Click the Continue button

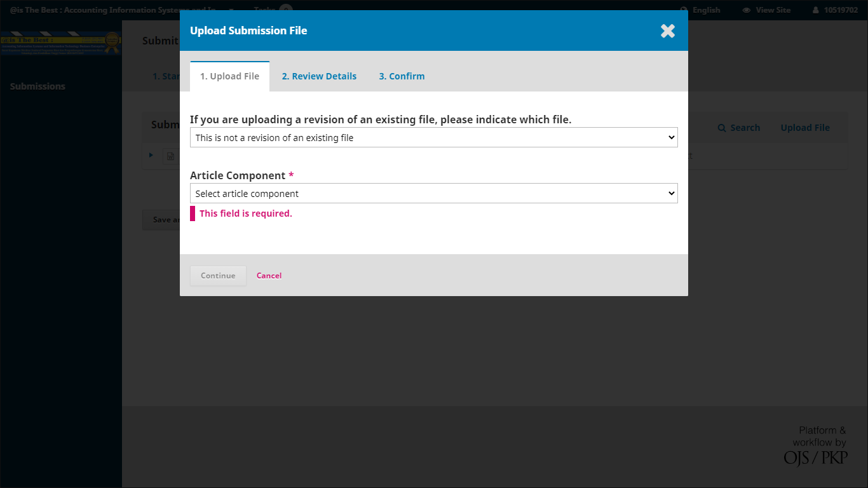(218, 276)
